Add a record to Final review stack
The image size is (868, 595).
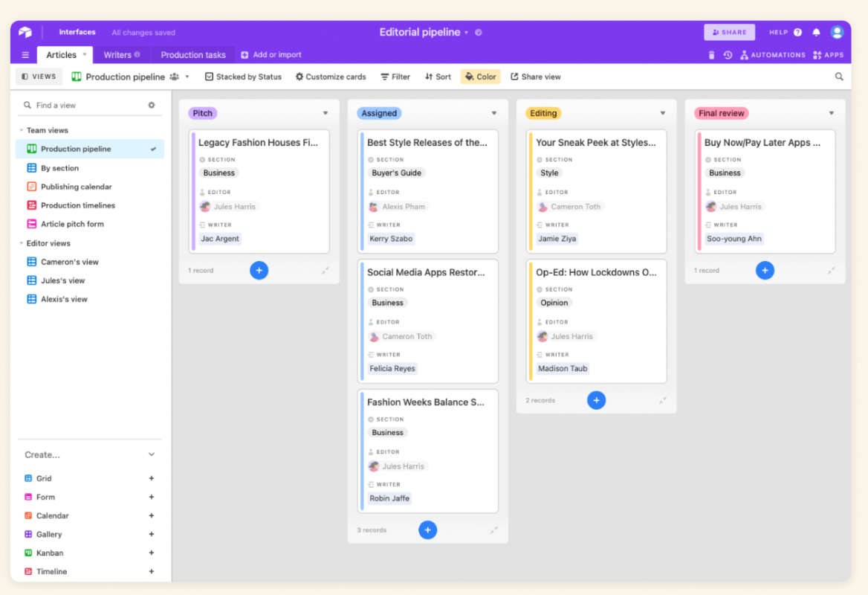point(765,271)
